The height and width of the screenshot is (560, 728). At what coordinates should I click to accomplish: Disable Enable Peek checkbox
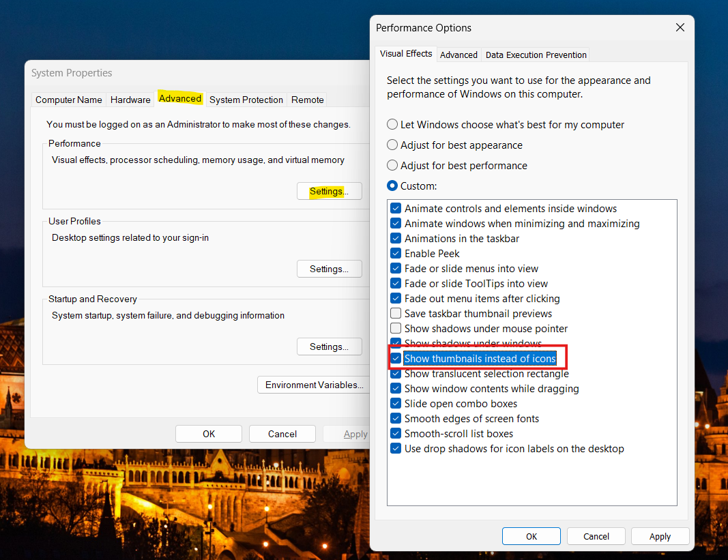click(396, 254)
